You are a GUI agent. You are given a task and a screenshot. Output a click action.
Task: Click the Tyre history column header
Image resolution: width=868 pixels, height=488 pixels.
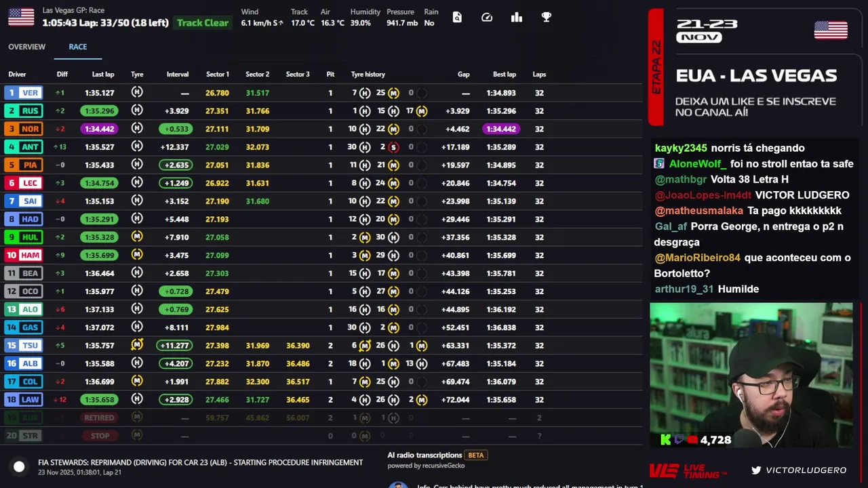coord(368,75)
